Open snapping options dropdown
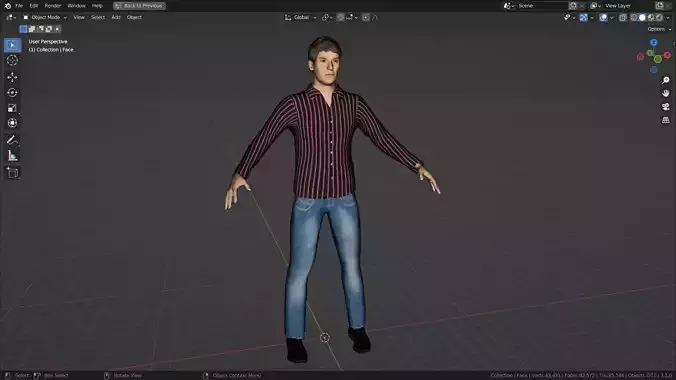 352,17
